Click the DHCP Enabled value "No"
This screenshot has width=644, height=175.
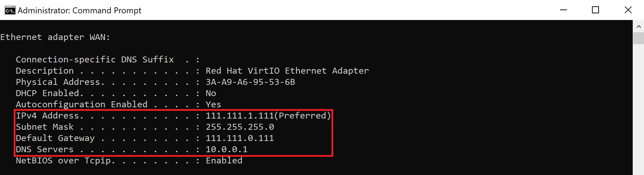coord(211,93)
